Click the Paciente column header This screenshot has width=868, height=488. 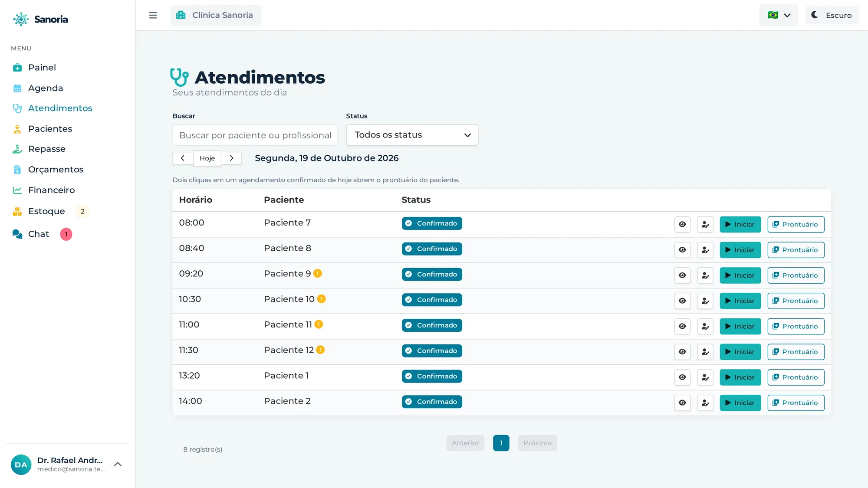284,200
